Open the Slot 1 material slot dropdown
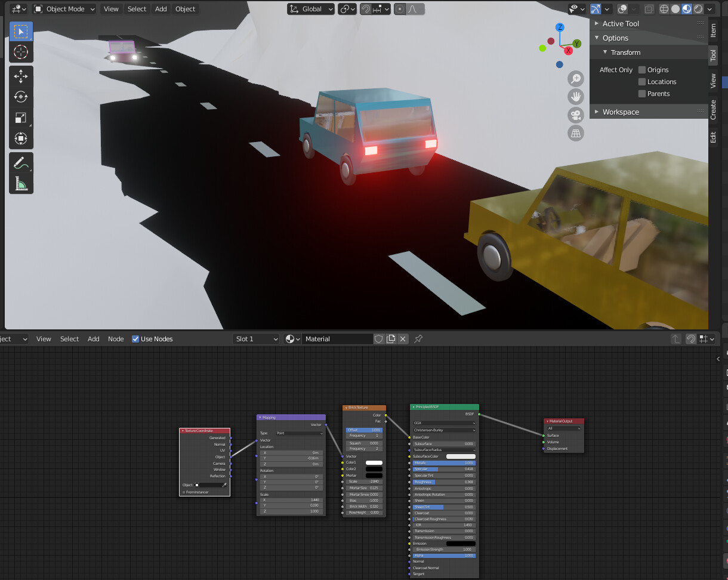This screenshot has height=580, width=728. (x=256, y=338)
